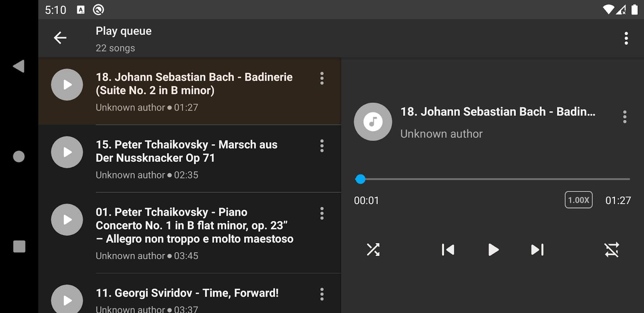The height and width of the screenshot is (313, 644).
Task: Open options for Piano Concerto No. 1
Action: point(322,213)
